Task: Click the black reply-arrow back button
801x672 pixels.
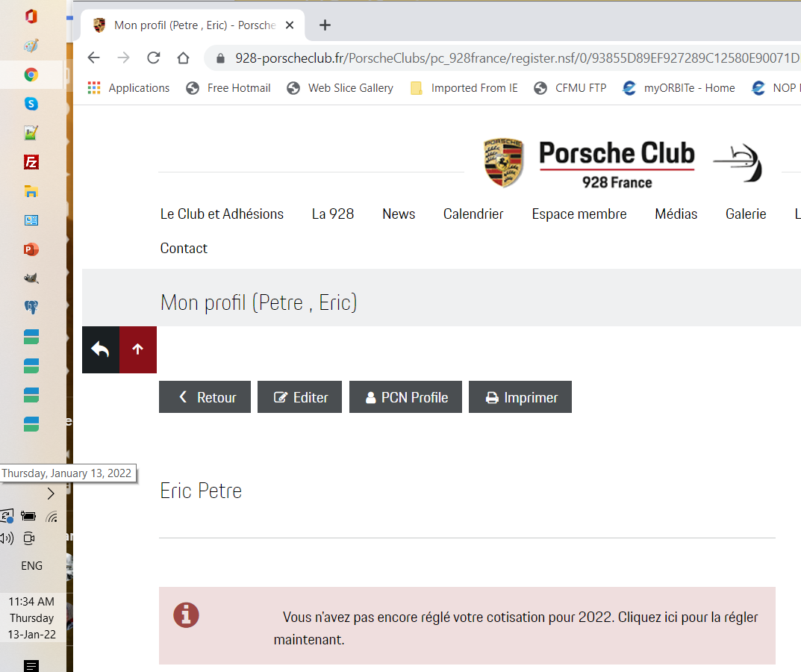Action: pos(101,349)
